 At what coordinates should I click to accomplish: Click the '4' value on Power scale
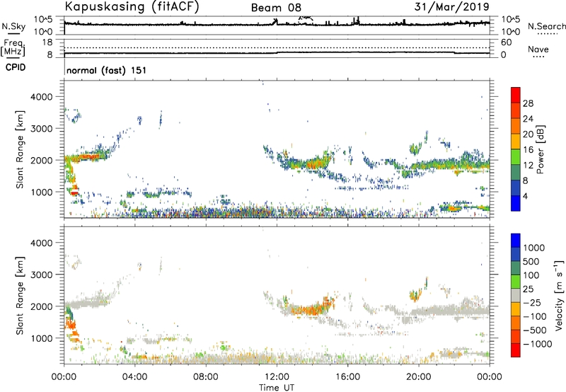pos(525,196)
